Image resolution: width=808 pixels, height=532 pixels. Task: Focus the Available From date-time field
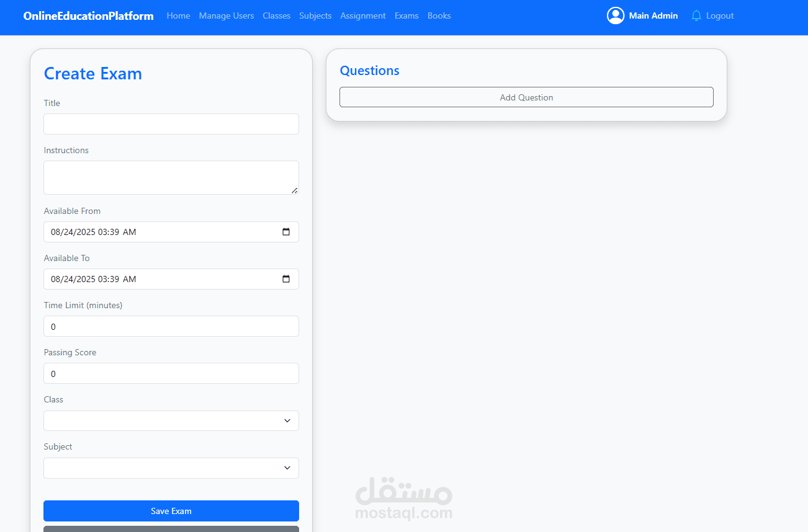tap(171, 232)
